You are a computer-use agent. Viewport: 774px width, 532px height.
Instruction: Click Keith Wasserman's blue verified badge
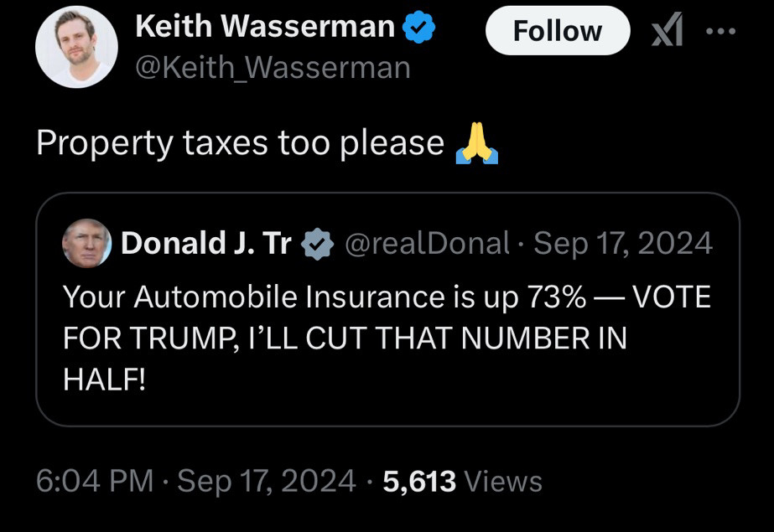coord(418,28)
